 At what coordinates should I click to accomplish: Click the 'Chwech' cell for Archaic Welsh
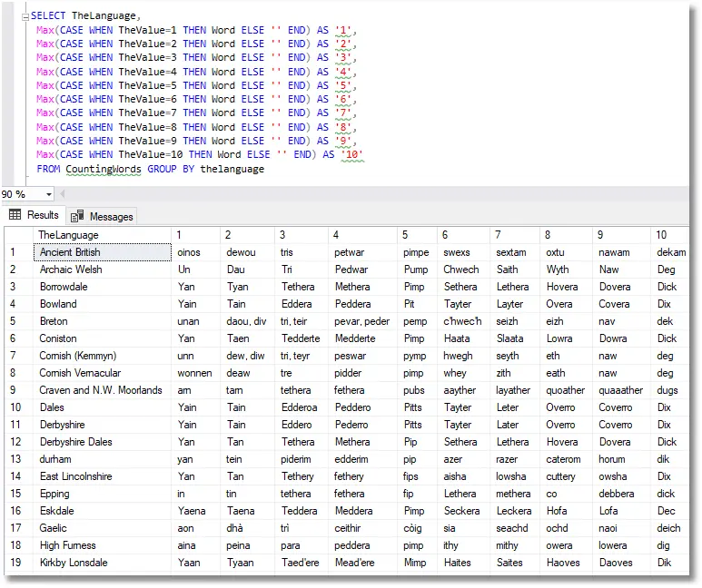point(460,269)
